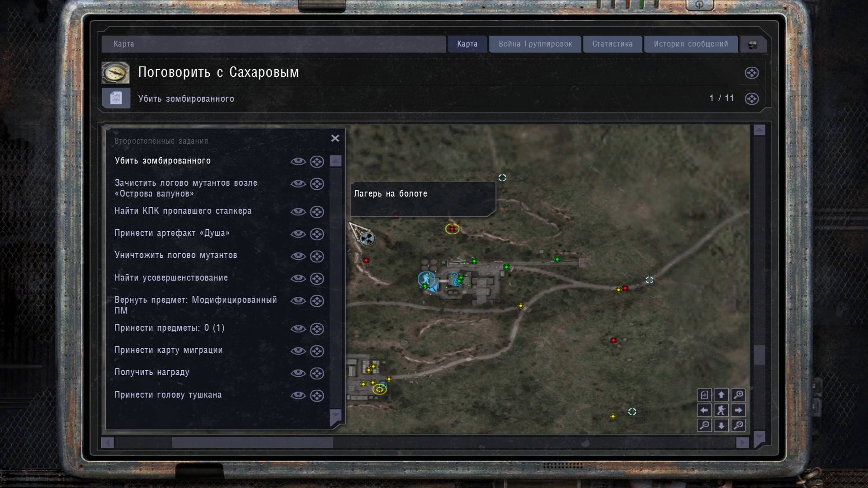Toggle visibility of Зачистить логово мутантов task
Viewport: 868px width, 488px height.
pos(298,183)
